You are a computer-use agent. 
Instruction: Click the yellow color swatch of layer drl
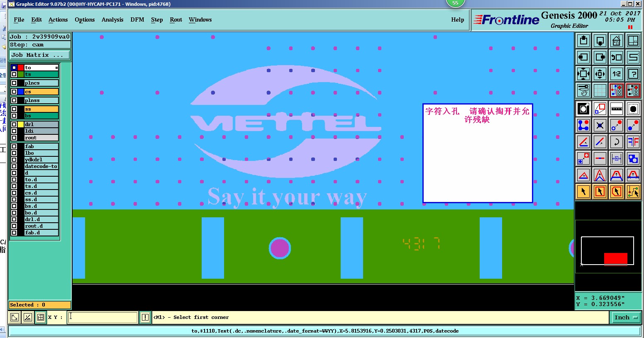pyautogui.click(x=21, y=124)
